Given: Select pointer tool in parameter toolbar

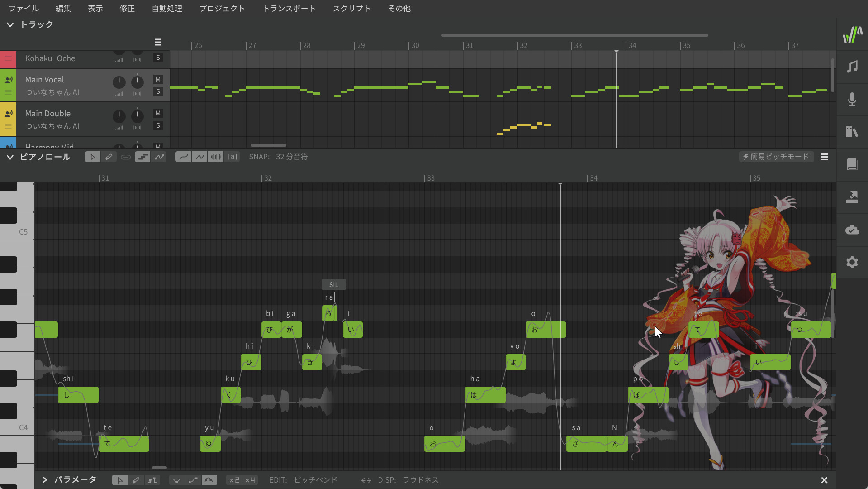Looking at the screenshot, I should 120,480.
